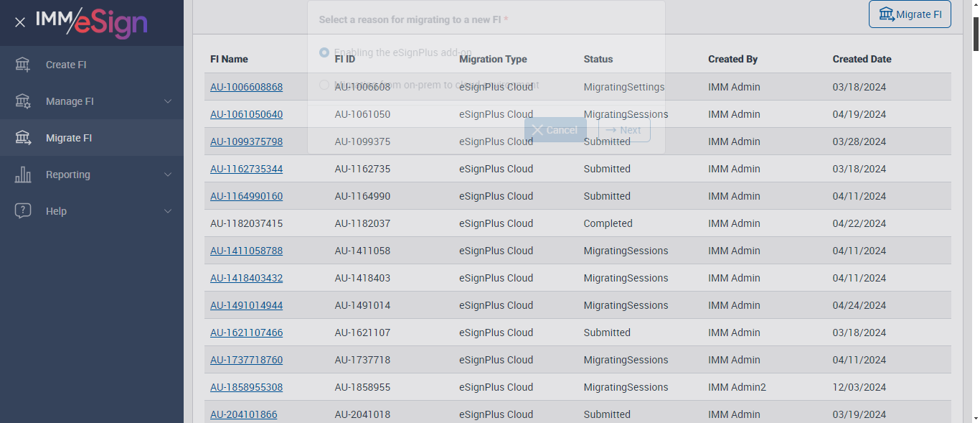Click the page scrollbar up arrow
Screen dimensions: 980x423
976,5
